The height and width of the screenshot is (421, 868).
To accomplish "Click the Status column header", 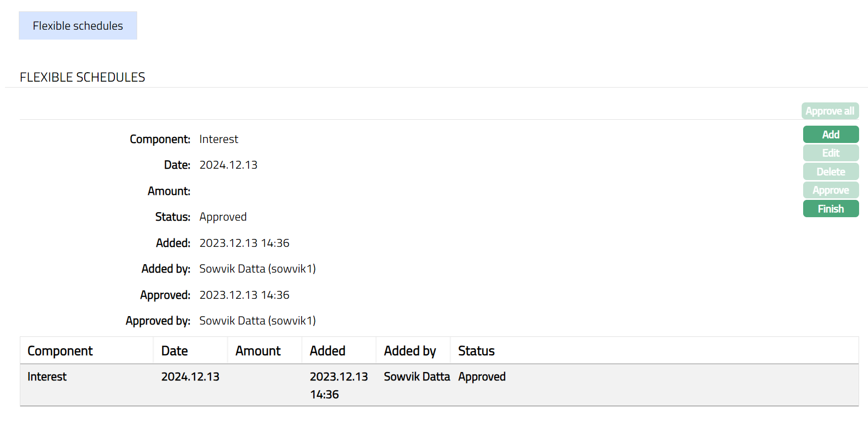I will 476,351.
